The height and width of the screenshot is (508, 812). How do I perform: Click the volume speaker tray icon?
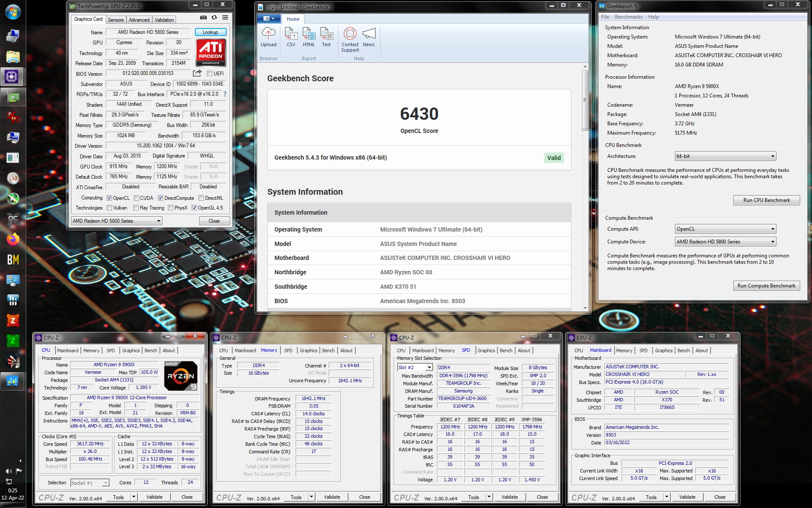(8, 471)
